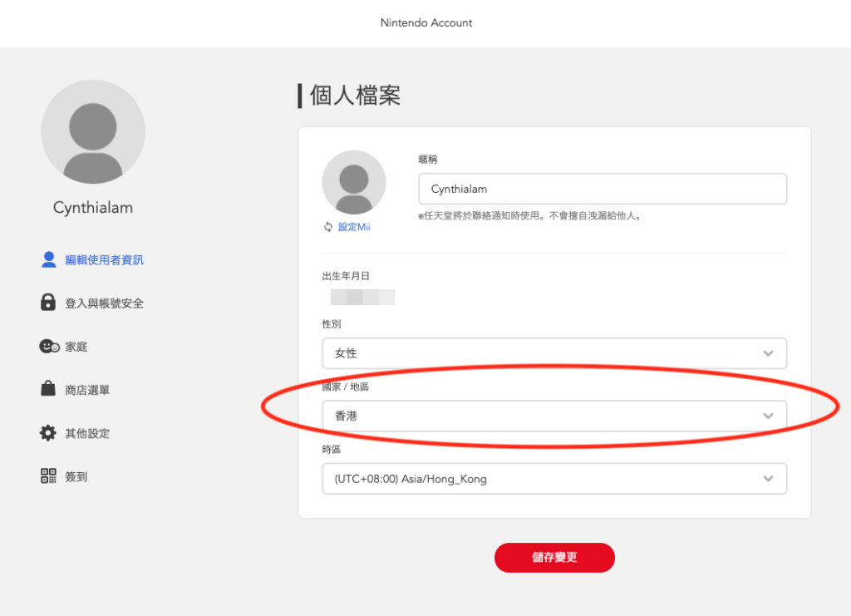Viewport: 851px width, 616px height.
Task: Click the chevron arrow in the 女性 field
Action: pos(768,353)
